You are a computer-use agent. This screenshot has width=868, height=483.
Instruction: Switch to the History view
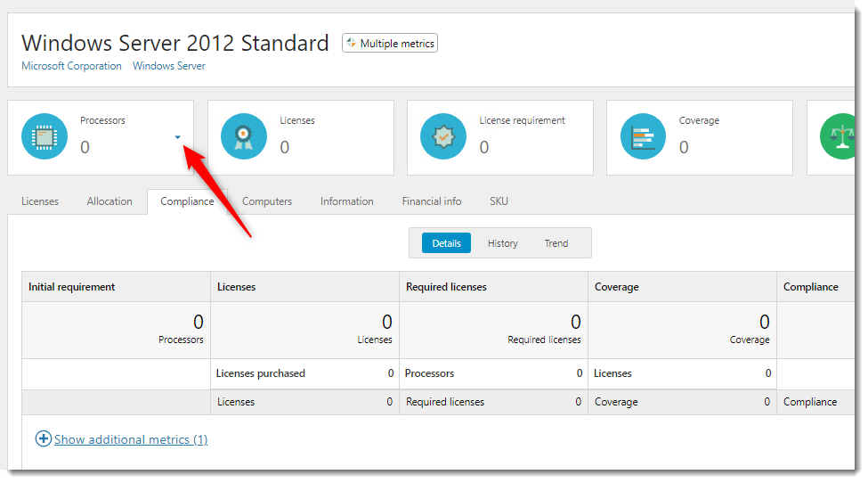point(503,243)
